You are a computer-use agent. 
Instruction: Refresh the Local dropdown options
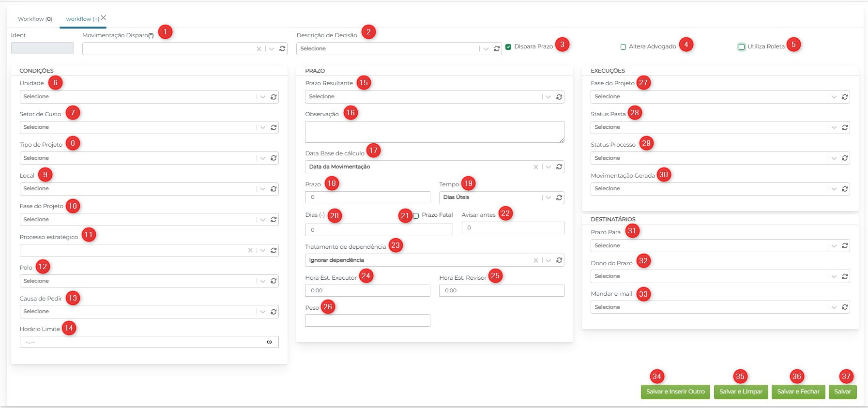pyautogui.click(x=274, y=189)
